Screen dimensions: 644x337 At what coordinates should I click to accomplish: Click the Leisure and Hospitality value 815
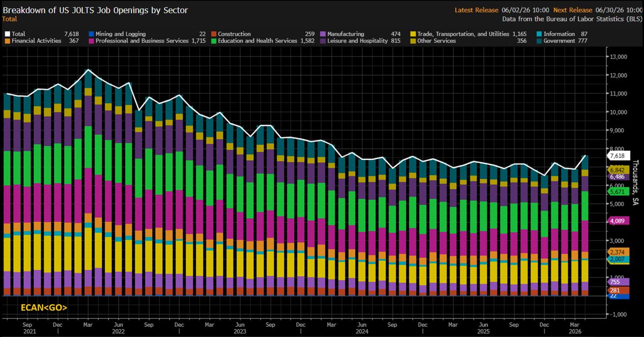[x=396, y=41]
